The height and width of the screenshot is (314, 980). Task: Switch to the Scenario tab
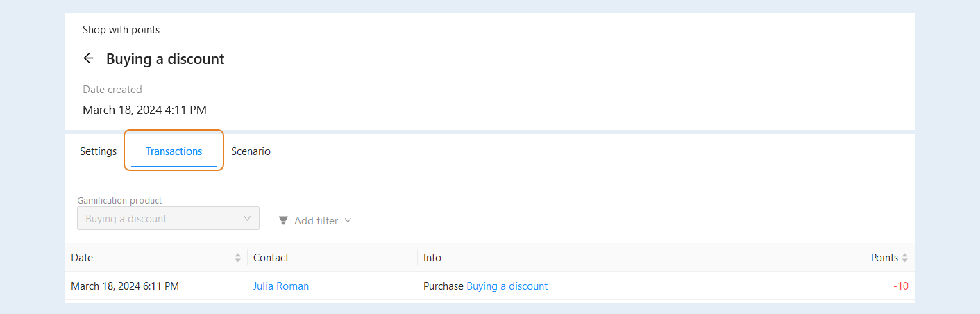[x=251, y=151]
